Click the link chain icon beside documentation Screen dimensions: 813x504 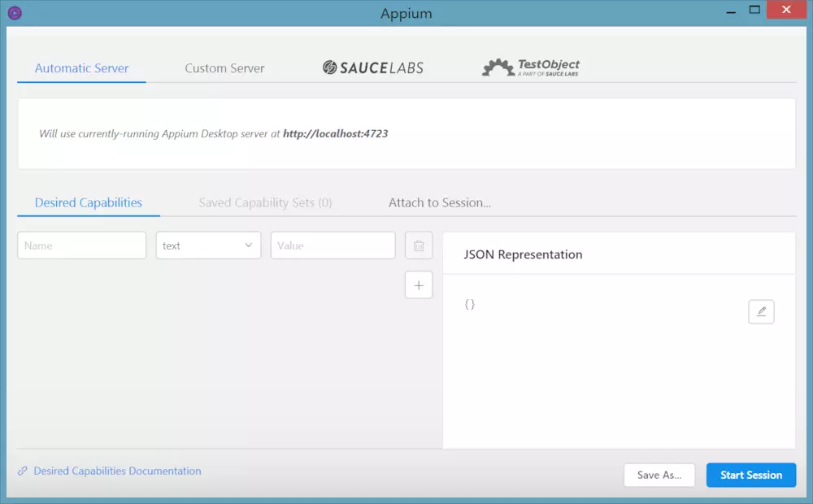coord(22,471)
